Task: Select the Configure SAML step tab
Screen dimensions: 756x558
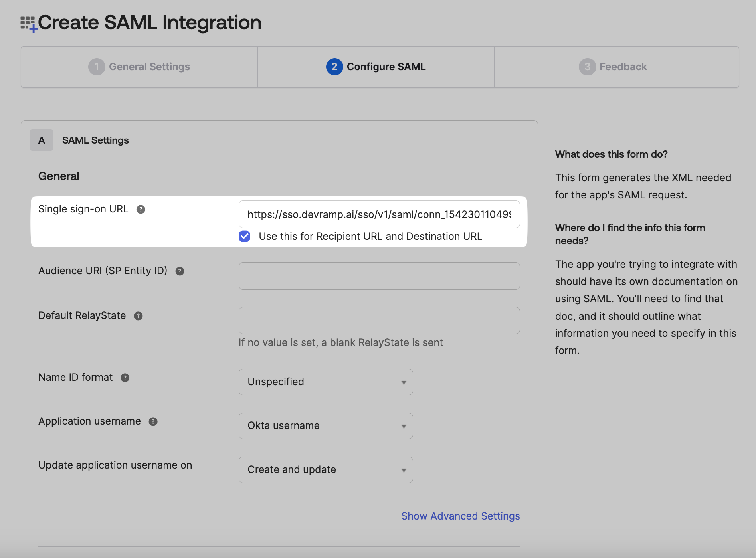Action: point(376,67)
